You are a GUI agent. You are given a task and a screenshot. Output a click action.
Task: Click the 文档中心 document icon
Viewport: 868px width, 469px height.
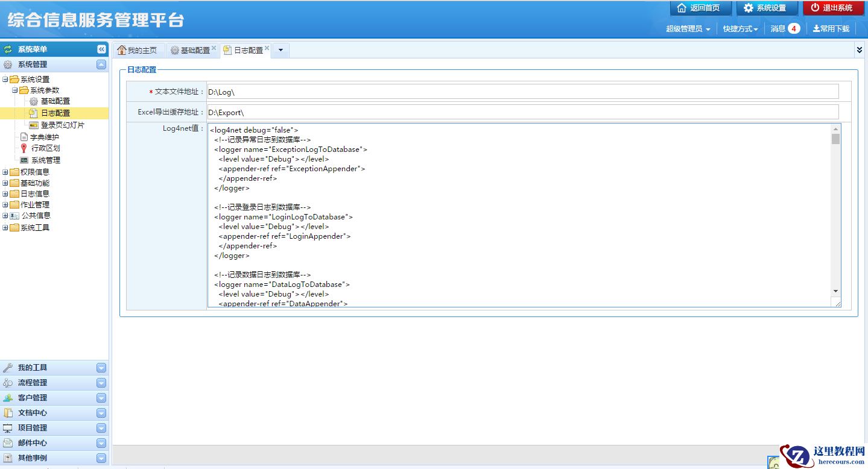click(8, 413)
